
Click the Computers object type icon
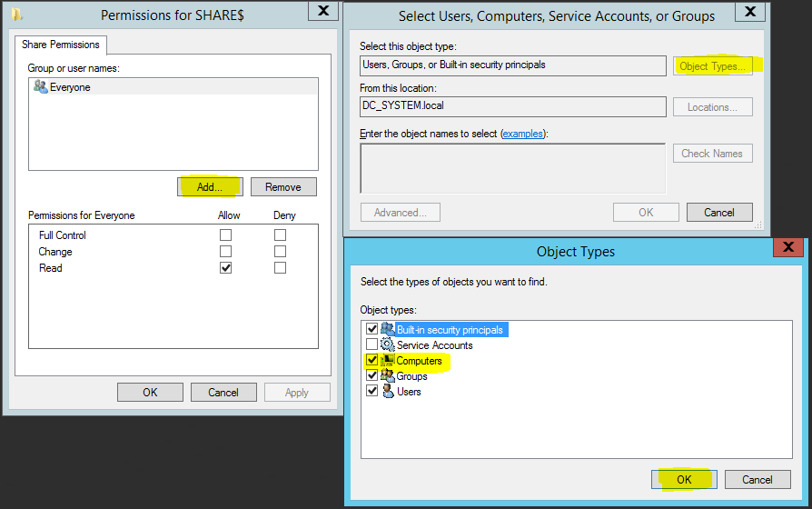tap(387, 361)
